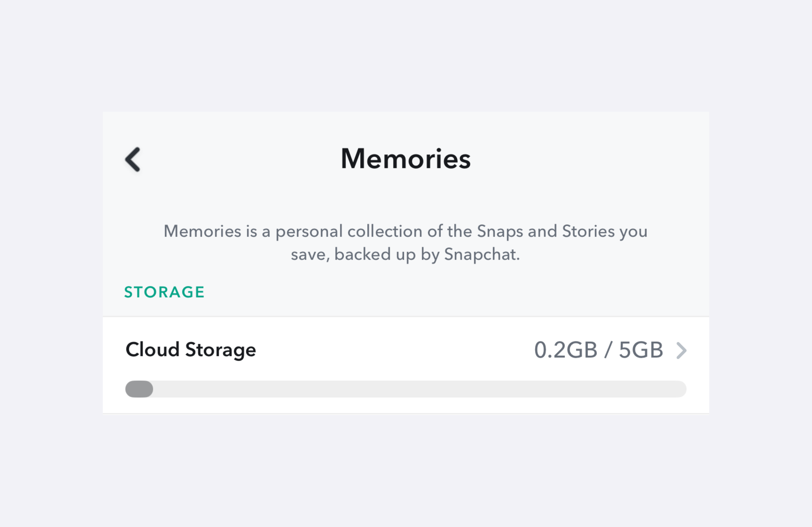Select the "Cloud Storage" row label
This screenshot has height=527, width=812.
pos(191,350)
